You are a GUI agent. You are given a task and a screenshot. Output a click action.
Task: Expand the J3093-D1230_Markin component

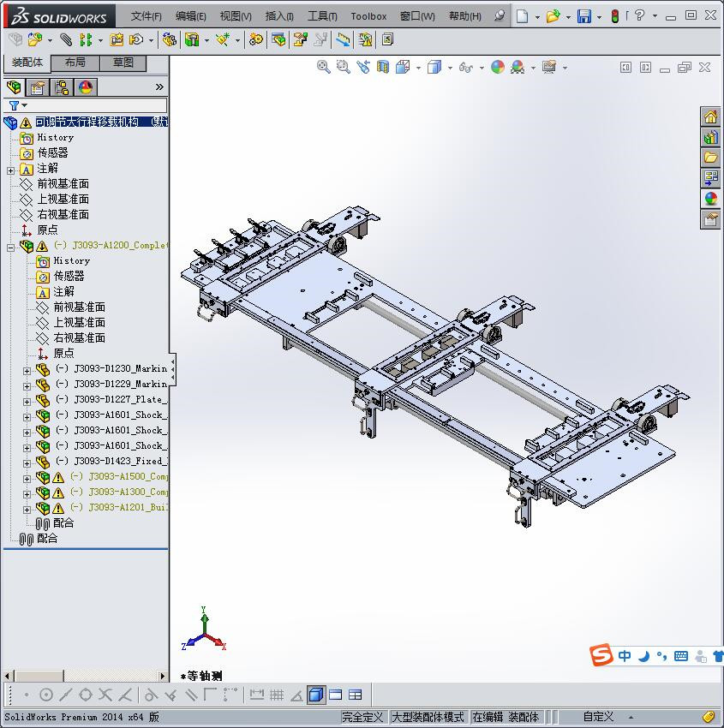[x=27, y=372]
